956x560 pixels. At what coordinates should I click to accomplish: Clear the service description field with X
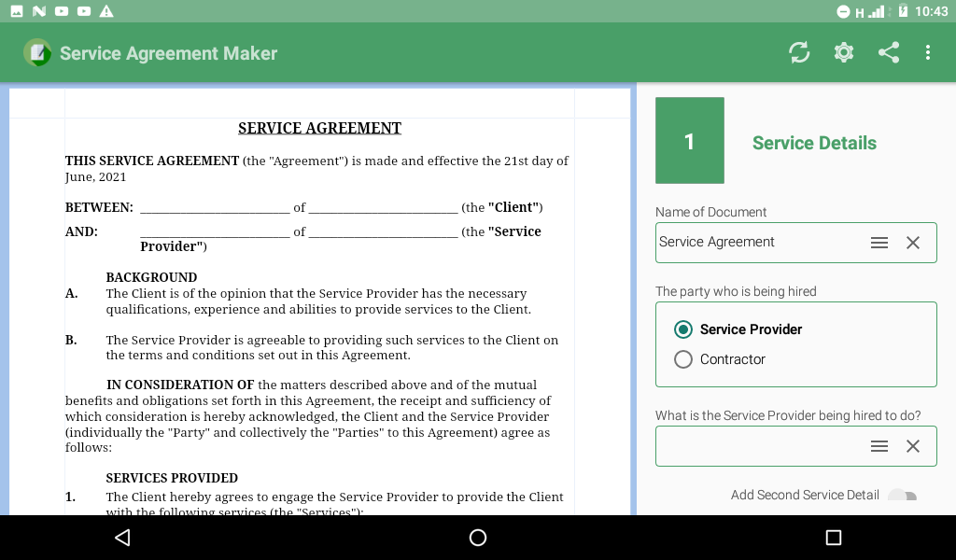click(913, 446)
